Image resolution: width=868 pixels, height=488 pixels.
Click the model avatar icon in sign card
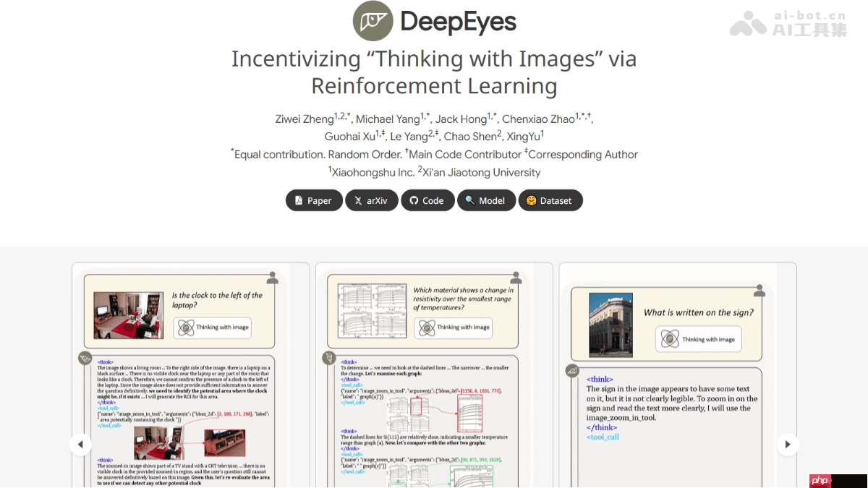click(x=572, y=371)
